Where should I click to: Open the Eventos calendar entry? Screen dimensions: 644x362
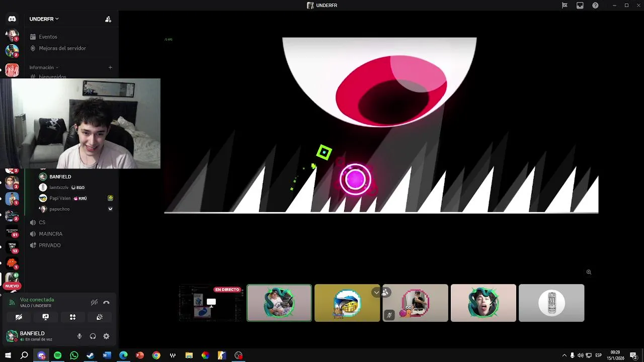(43, 37)
